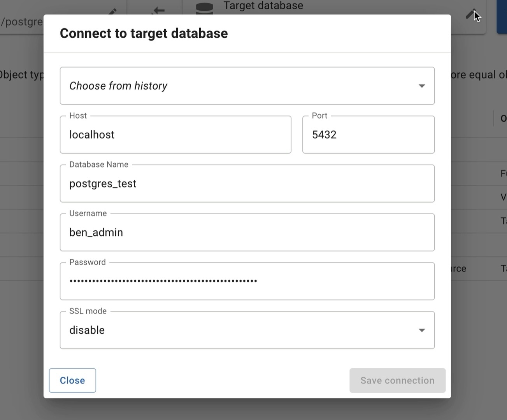Select the 'disable' value in SSL mode
507x420 pixels.
click(87, 330)
